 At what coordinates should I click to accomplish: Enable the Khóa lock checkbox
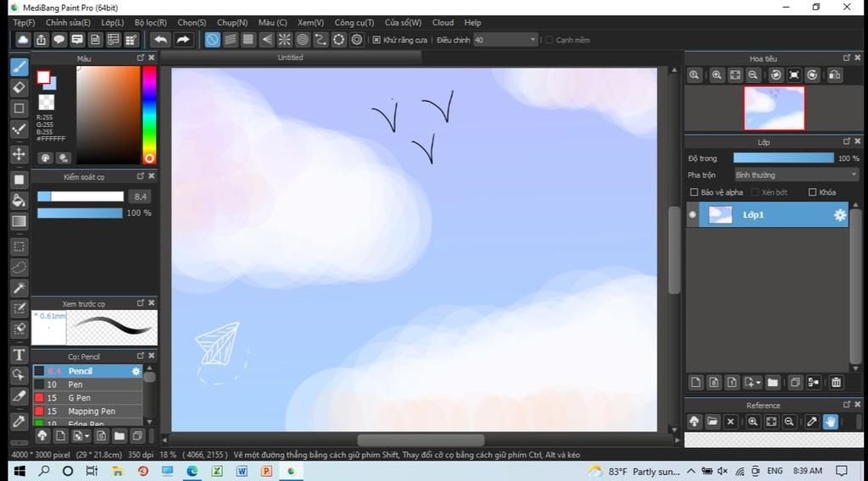[813, 192]
